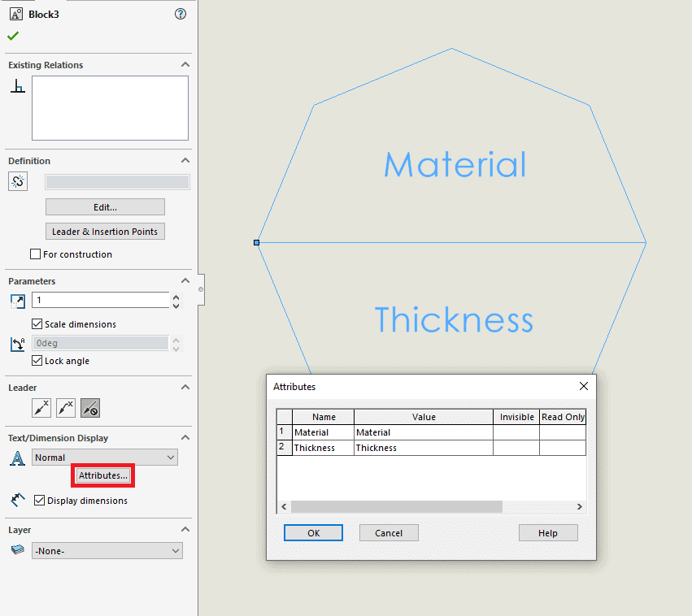
Task: Collapse the Existing Relations section
Action: point(185,65)
